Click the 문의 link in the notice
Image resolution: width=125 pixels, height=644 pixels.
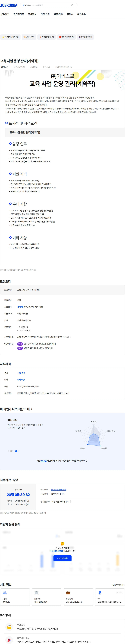28,270
